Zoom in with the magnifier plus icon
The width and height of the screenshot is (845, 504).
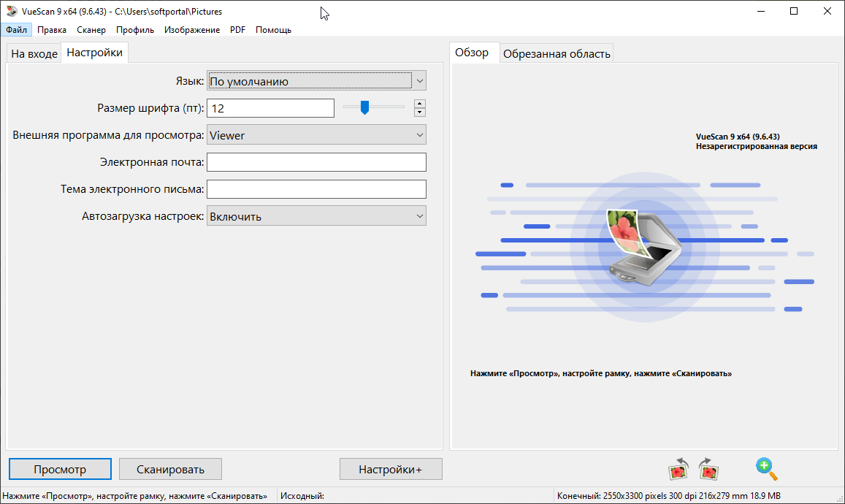766,469
